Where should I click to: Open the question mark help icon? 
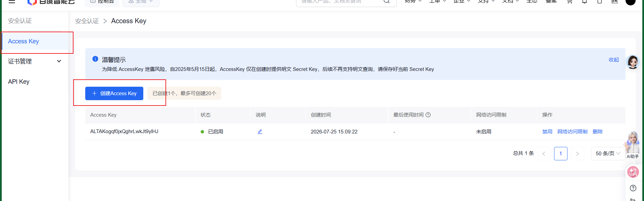pos(633,188)
